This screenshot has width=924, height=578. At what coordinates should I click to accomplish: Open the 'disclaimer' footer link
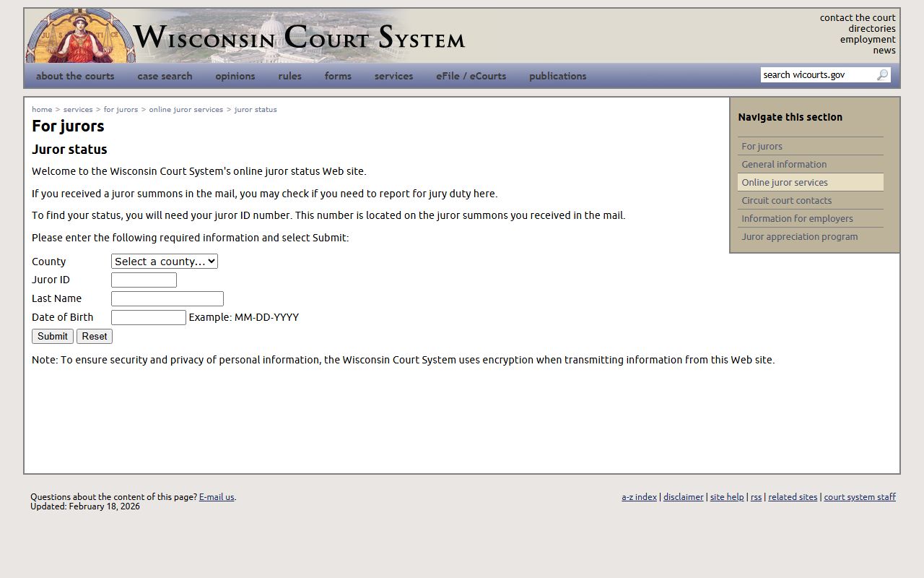[684, 497]
